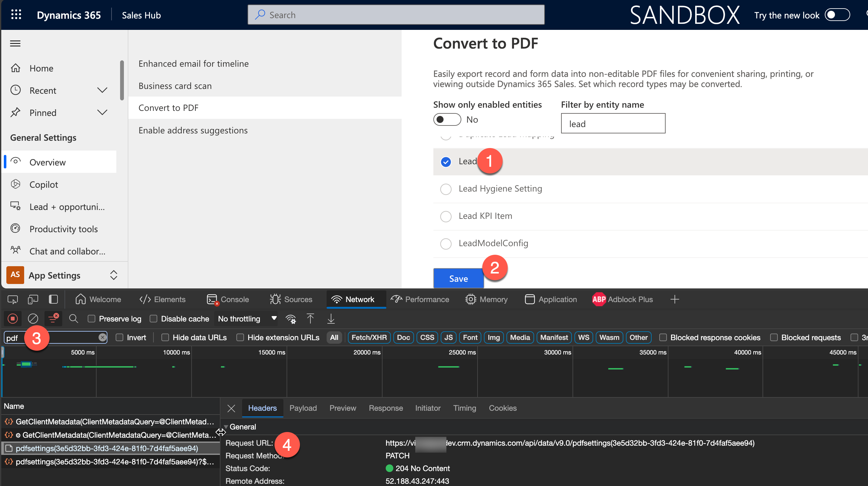
Task: Click the Overview eye icon
Action: [16, 162]
